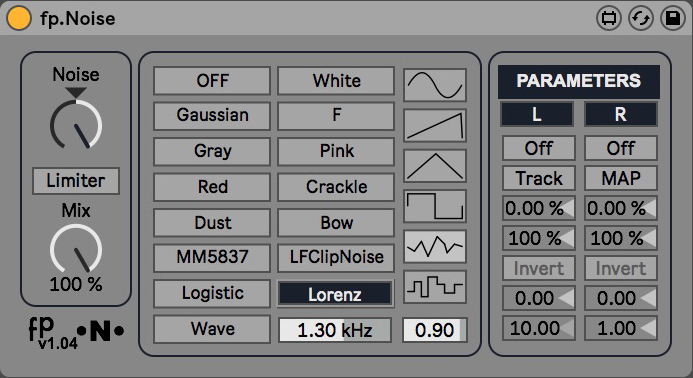Open the Track dropdown in L column

[538, 178]
